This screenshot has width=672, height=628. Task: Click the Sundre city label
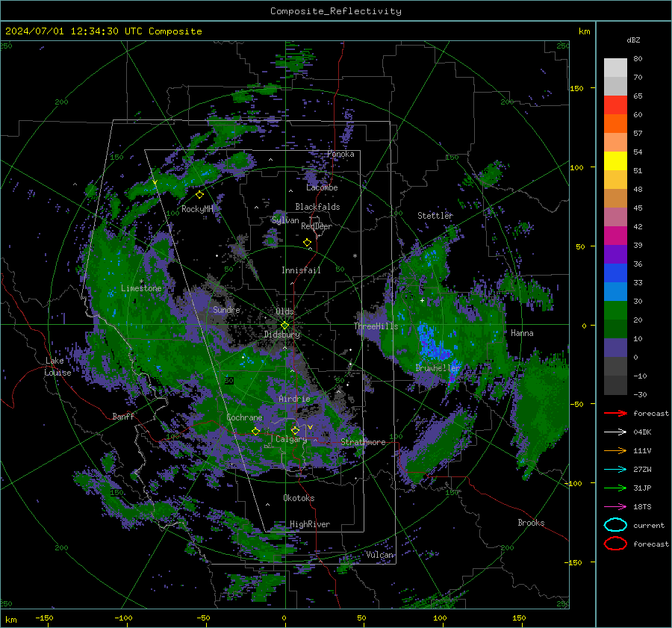(226, 309)
